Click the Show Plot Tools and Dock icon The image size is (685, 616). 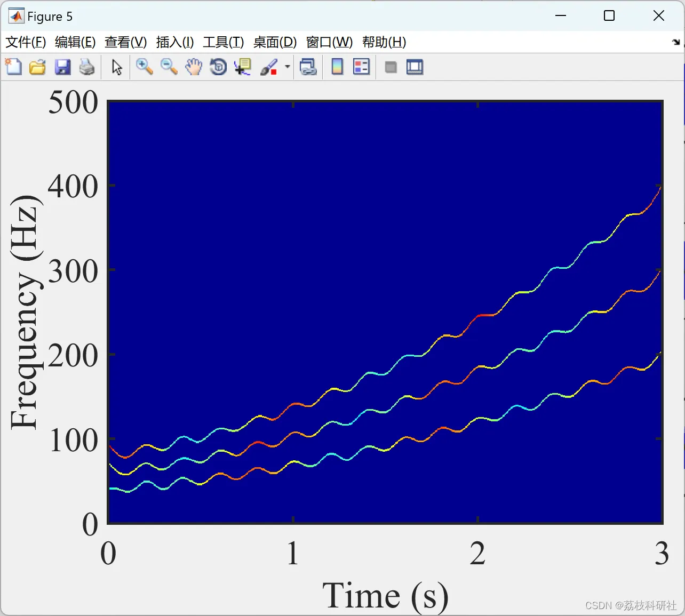click(x=415, y=67)
